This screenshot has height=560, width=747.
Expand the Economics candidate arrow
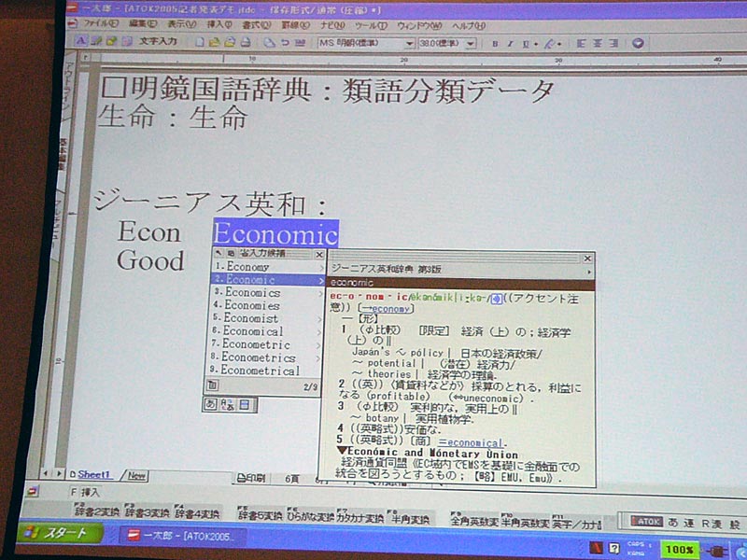pyautogui.click(x=320, y=293)
